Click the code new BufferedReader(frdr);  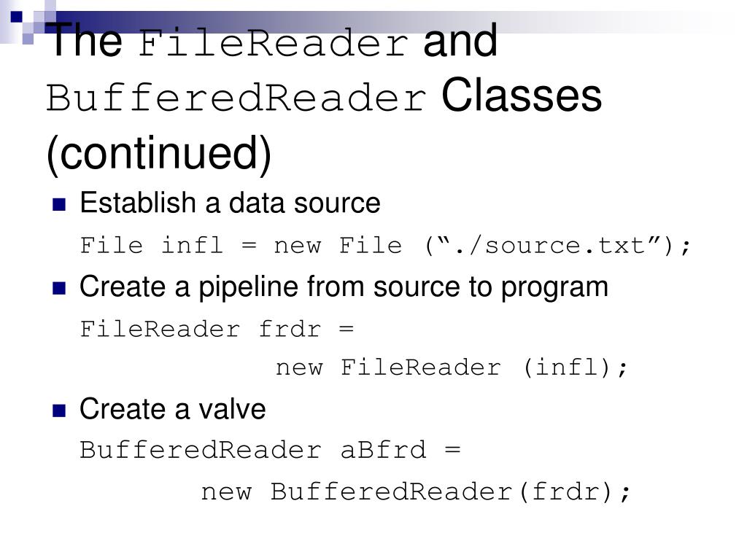point(415,492)
